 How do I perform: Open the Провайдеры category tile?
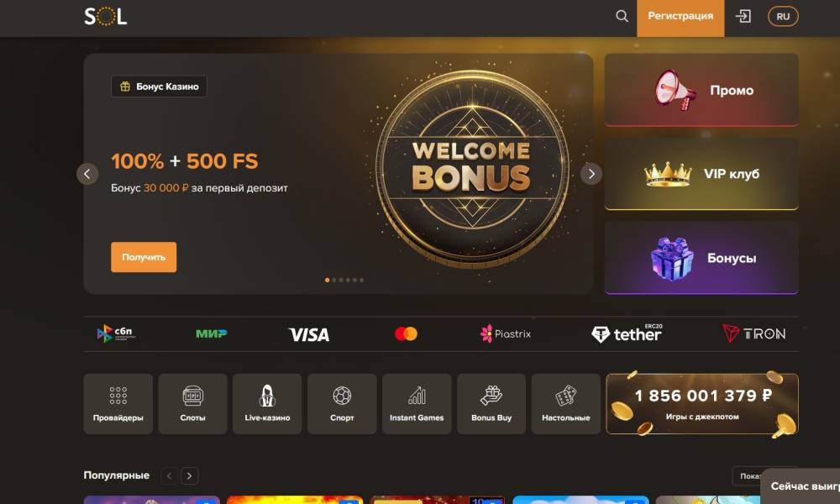(118, 404)
